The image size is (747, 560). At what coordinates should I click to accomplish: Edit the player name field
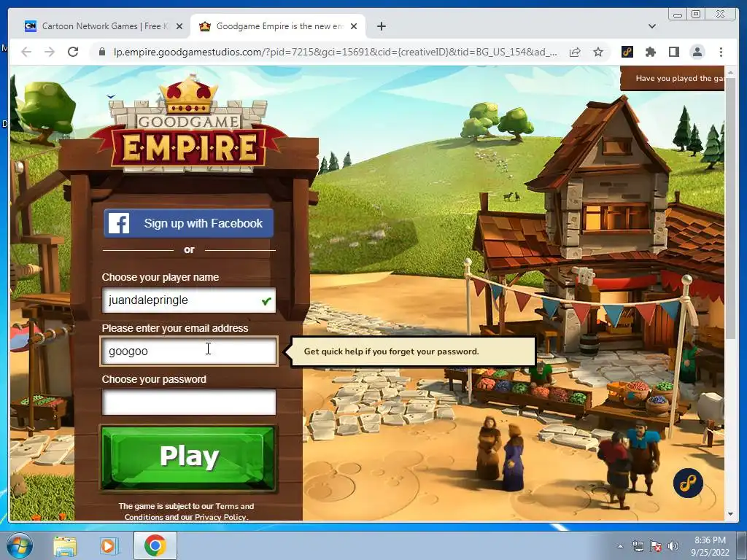click(189, 300)
